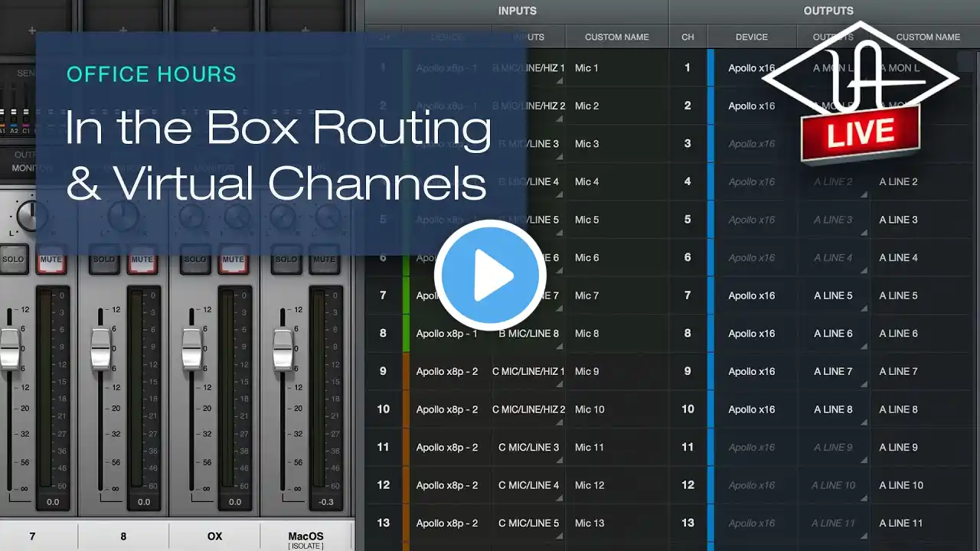Mute the OX channel

pos(233,259)
